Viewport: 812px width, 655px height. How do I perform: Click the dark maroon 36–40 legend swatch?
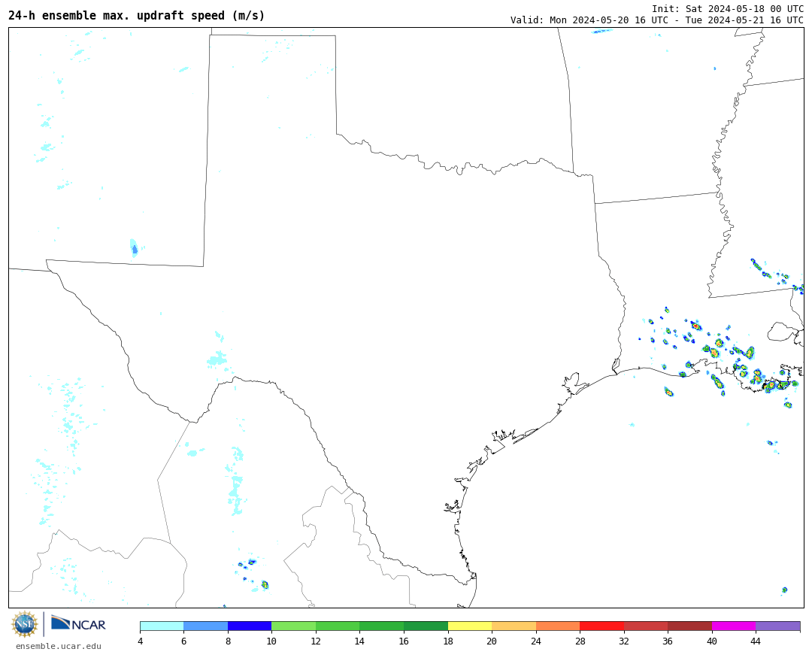tap(689, 626)
